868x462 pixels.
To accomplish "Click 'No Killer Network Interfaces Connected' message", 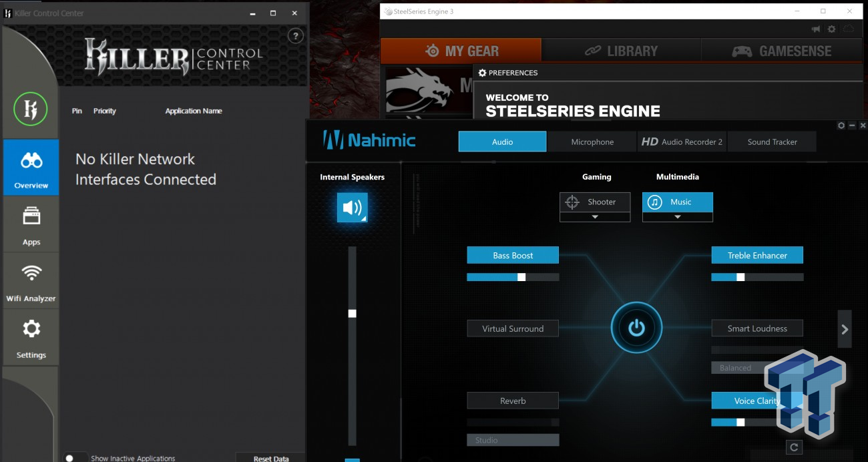I will point(146,169).
